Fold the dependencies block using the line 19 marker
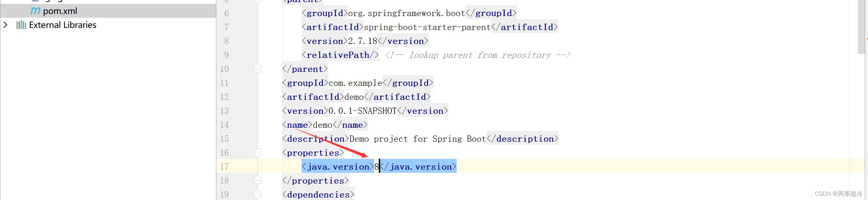The image size is (868, 200). pos(258,194)
